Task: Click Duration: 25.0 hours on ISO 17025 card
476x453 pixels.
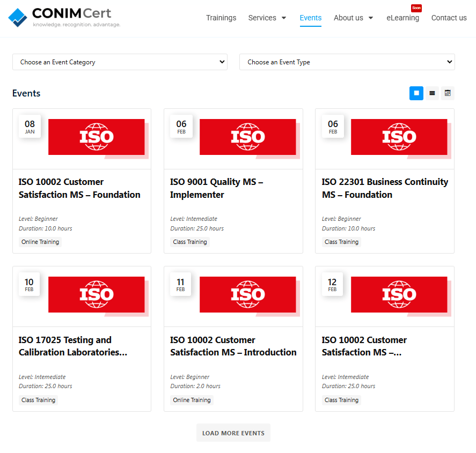Action: click(46, 386)
